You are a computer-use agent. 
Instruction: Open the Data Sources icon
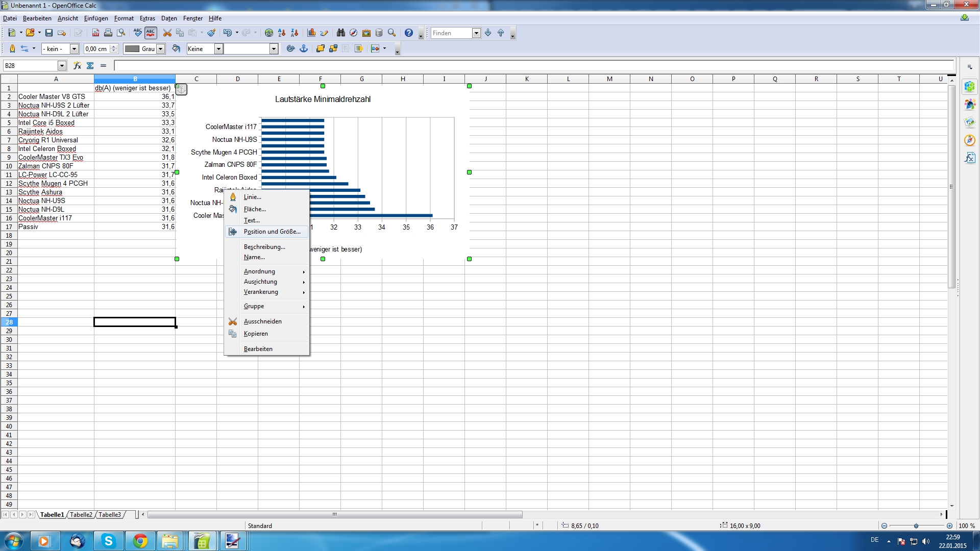[379, 33]
